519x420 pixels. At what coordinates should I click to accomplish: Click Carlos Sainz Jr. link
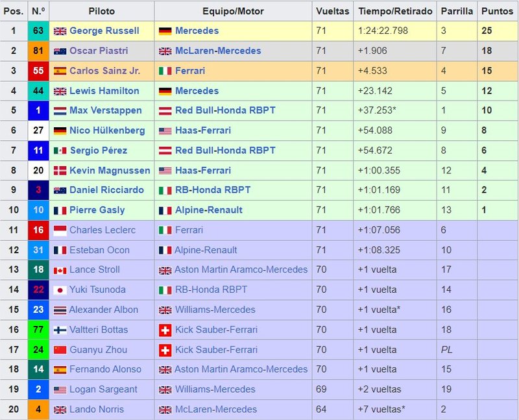coord(104,71)
